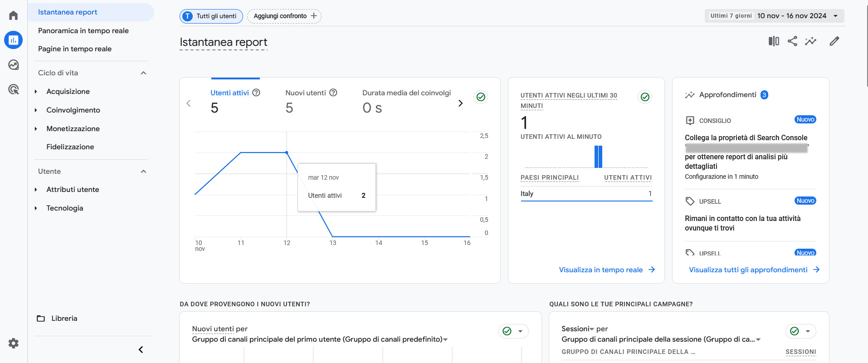The image size is (868, 363).
Task: Click Aggiungi confronto button
Action: coord(284,16)
